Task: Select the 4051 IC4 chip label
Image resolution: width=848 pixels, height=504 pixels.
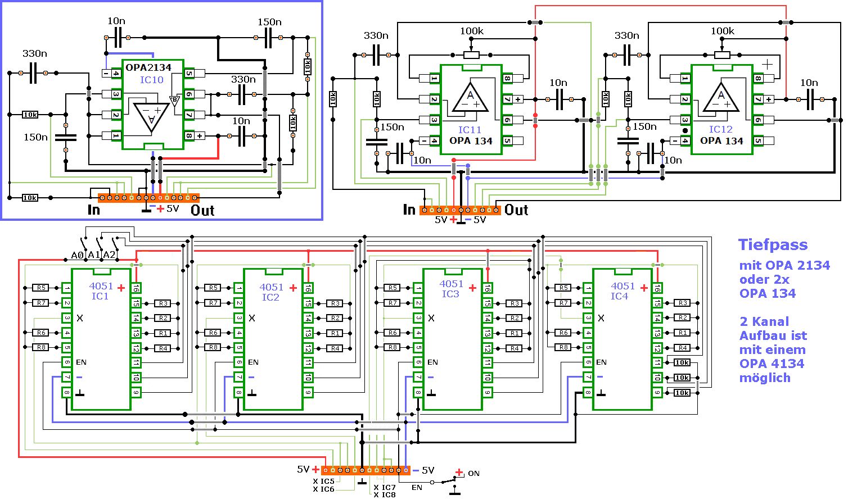Action: 623,291
